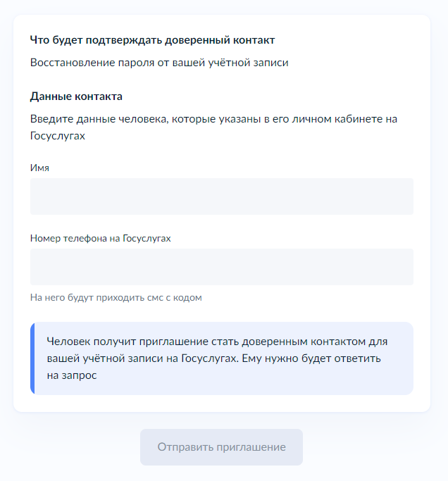Select the Что будет подтверждать доверенный контакт heading

coord(152,39)
